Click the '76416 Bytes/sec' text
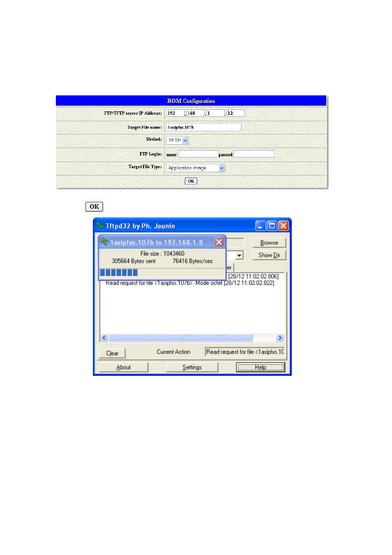This screenshot has width=392, height=555. pyautogui.click(x=193, y=261)
